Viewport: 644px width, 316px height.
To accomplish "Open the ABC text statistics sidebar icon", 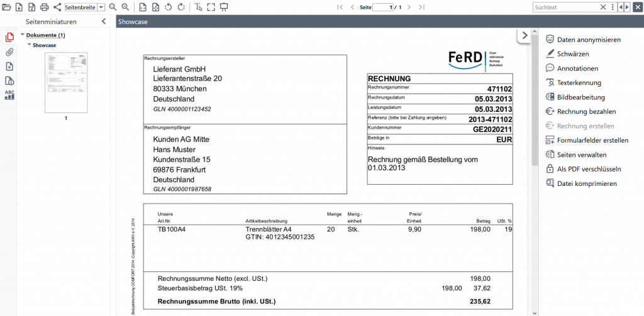I will [x=9, y=95].
